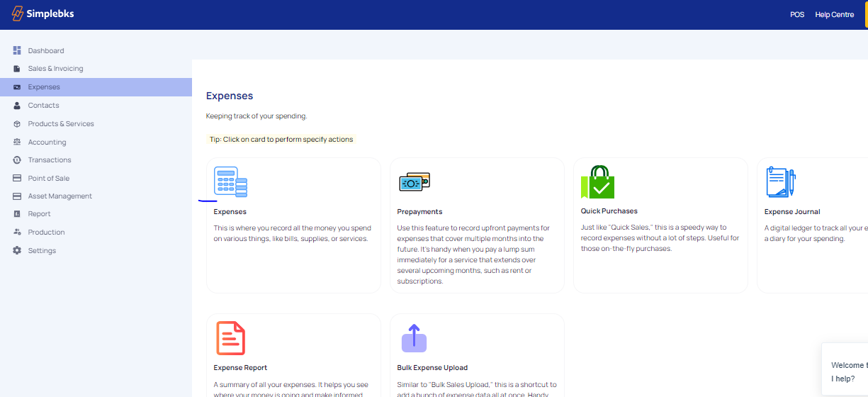This screenshot has width=868, height=397.
Task: Click the Dashboard grid icon in sidebar
Action: click(x=17, y=50)
